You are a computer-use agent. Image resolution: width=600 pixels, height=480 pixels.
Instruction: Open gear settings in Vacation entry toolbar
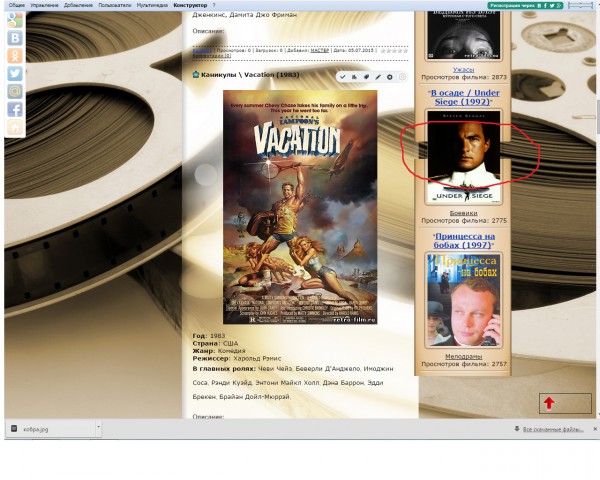point(402,77)
